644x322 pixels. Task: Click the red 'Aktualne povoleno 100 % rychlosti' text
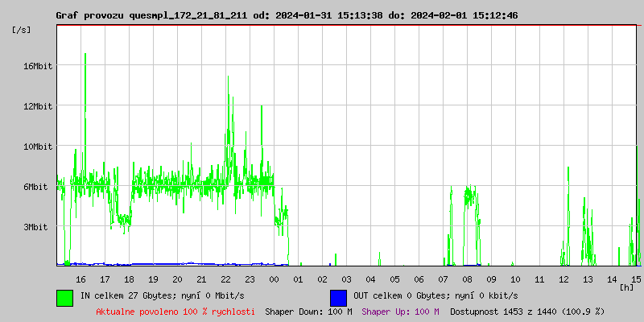[175, 311]
